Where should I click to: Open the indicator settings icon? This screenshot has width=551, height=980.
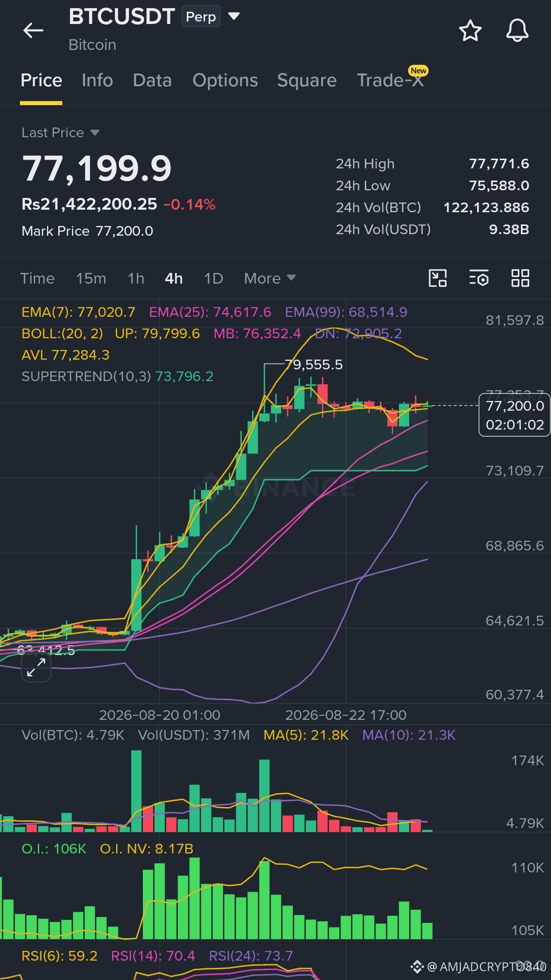click(x=479, y=278)
